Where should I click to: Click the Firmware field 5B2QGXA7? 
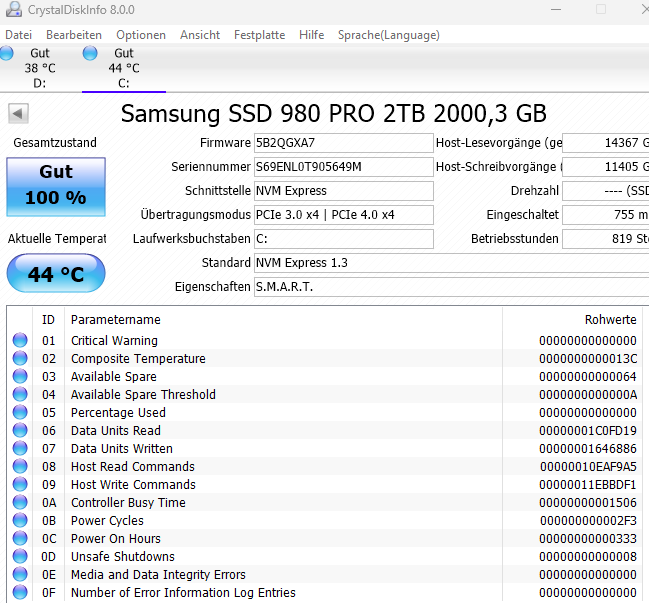[344, 143]
